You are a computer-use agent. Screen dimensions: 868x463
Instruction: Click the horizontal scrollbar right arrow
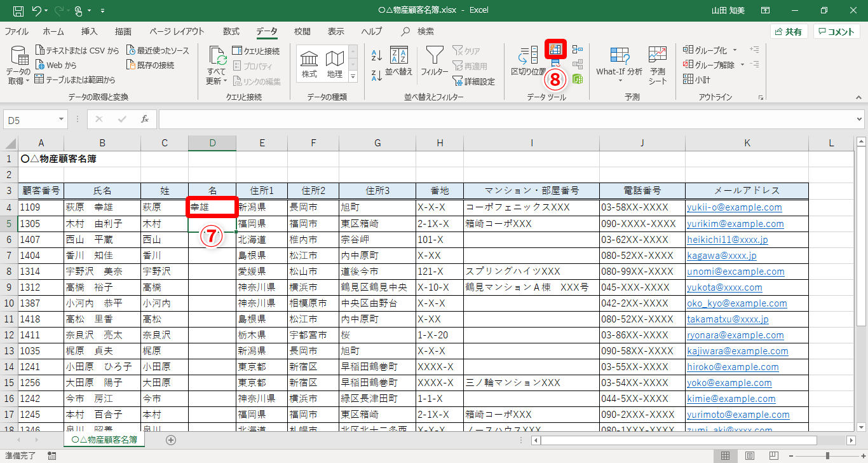coord(851,440)
